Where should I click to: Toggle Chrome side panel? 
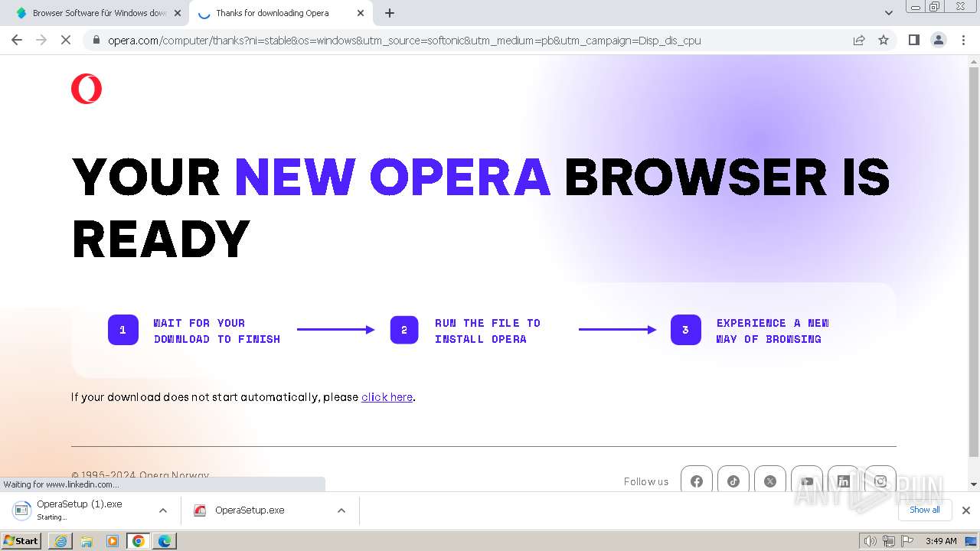pos(913,40)
